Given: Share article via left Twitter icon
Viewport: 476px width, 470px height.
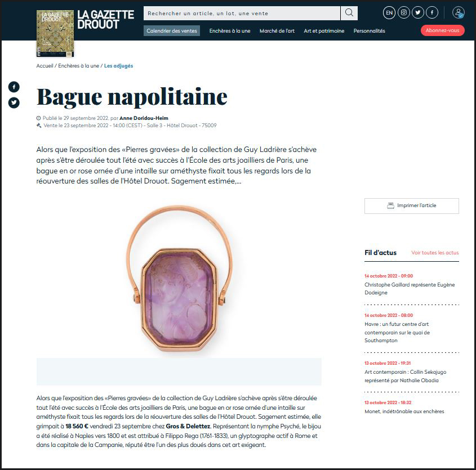Looking at the screenshot, I should 14,102.
